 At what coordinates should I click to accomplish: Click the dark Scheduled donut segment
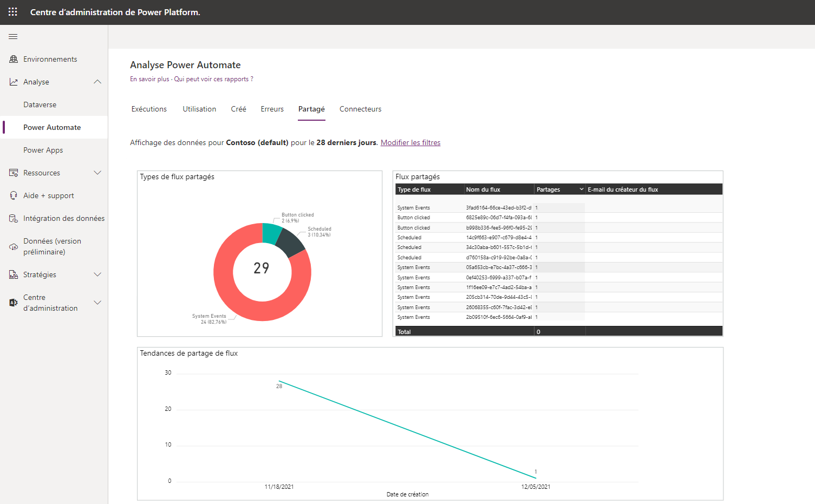[291, 243]
